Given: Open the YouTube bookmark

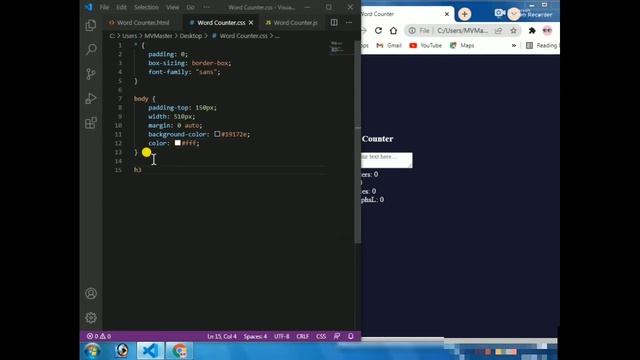Looking at the screenshot, I should point(425,45).
